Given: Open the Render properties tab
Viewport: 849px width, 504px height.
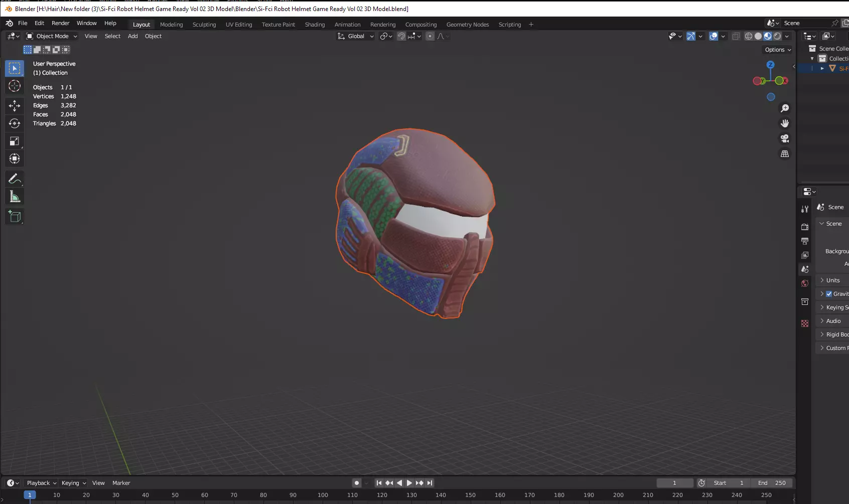Looking at the screenshot, I should tap(805, 227).
